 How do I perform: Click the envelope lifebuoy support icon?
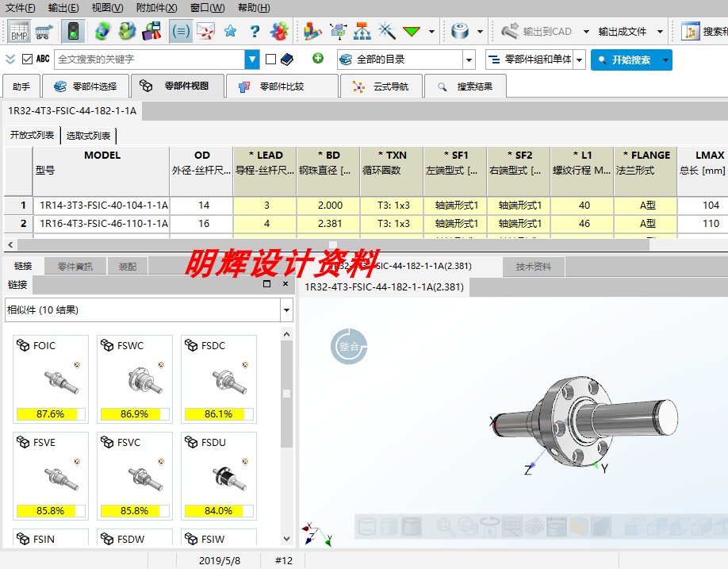point(205,32)
